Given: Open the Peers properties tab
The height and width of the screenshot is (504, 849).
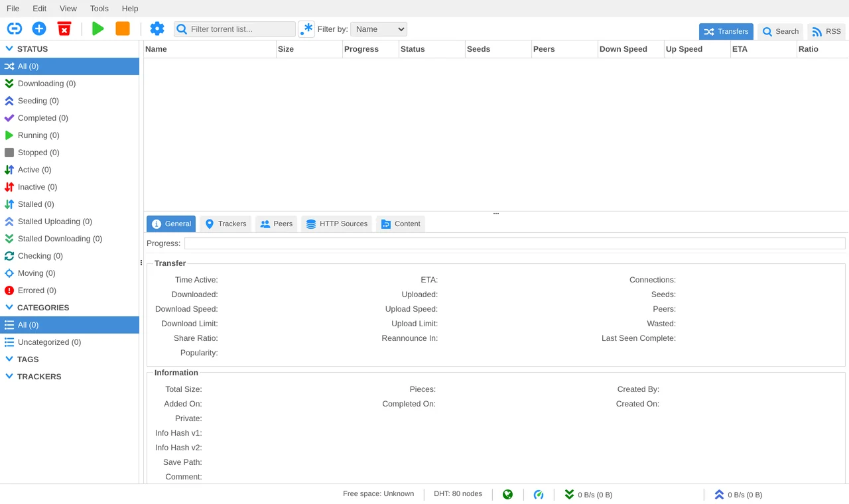Looking at the screenshot, I should pyautogui.click(x=276, y=224).
